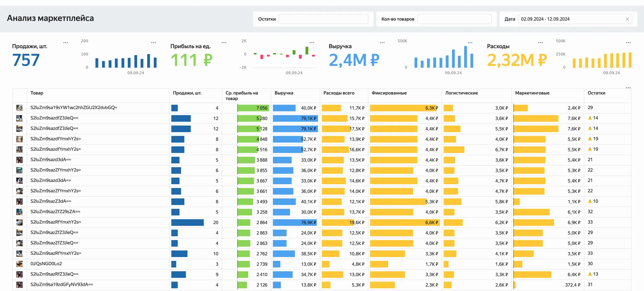Open the three-dot menu for Выручка widget

382,42
